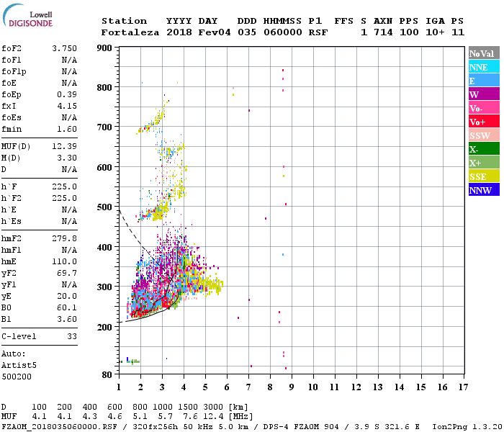Select the NNW dark blue legend swatch
The width and height of the screenshot is (504, 432).
pos(484,190)
